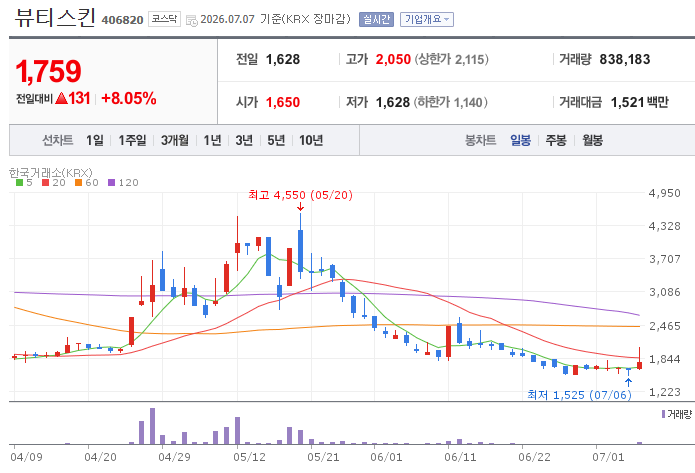Select the 10년 line chart tab
The image size is (695, 473).
coord(311,141)
